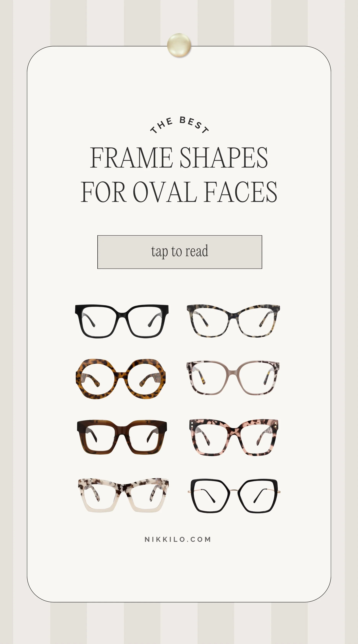The height and width of the screenshot is (644, 358).
Task: Select the black geometric gold-arm glasses
Action: tap(234, 496)
